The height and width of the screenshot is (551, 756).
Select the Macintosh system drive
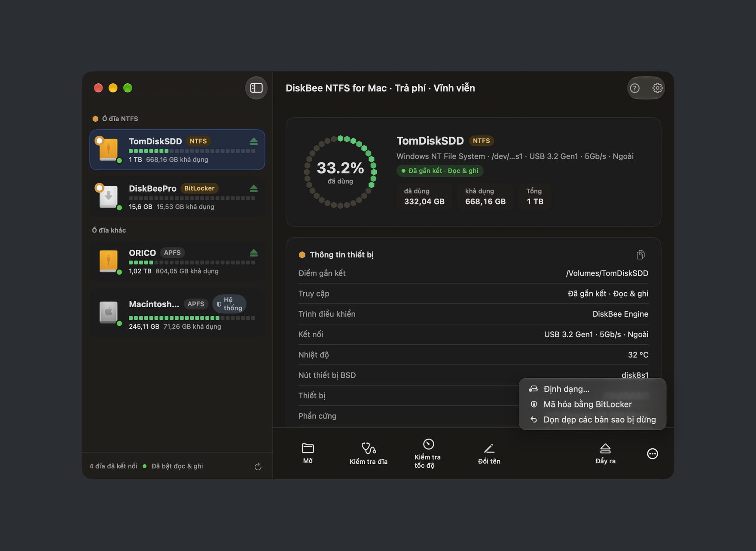[x=177, y=312]
